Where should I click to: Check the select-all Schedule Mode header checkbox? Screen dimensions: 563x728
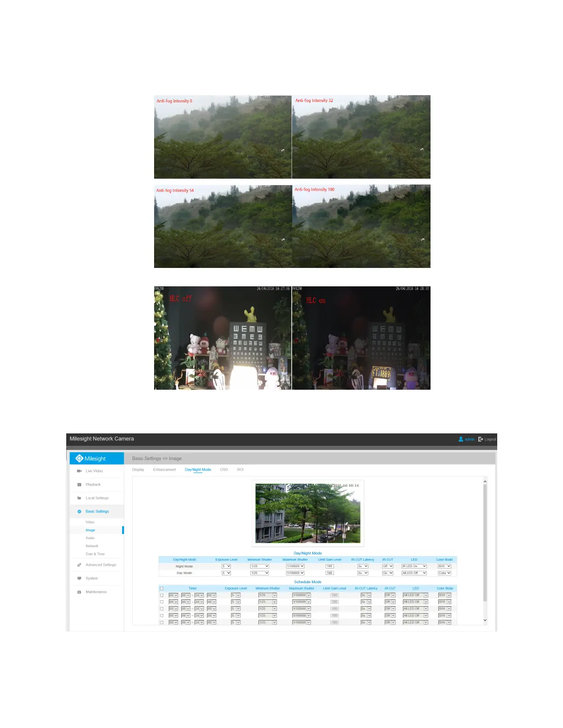(x=161, y=588)
